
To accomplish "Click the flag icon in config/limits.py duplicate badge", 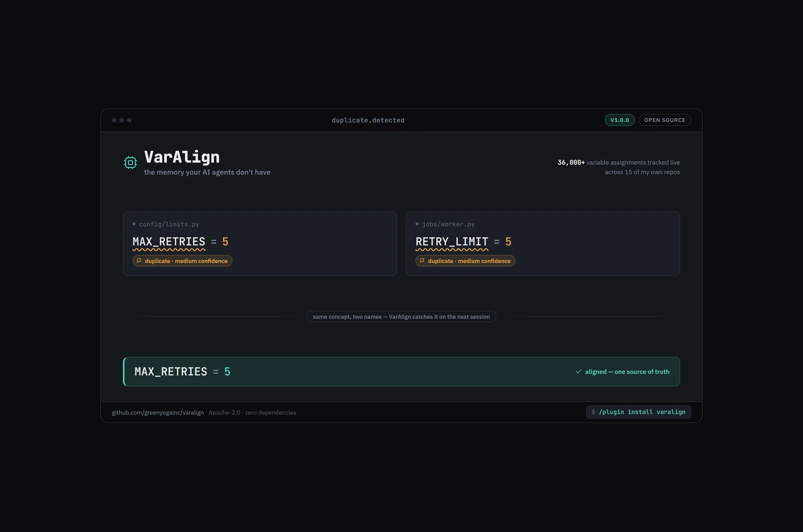I will [139, 261].
